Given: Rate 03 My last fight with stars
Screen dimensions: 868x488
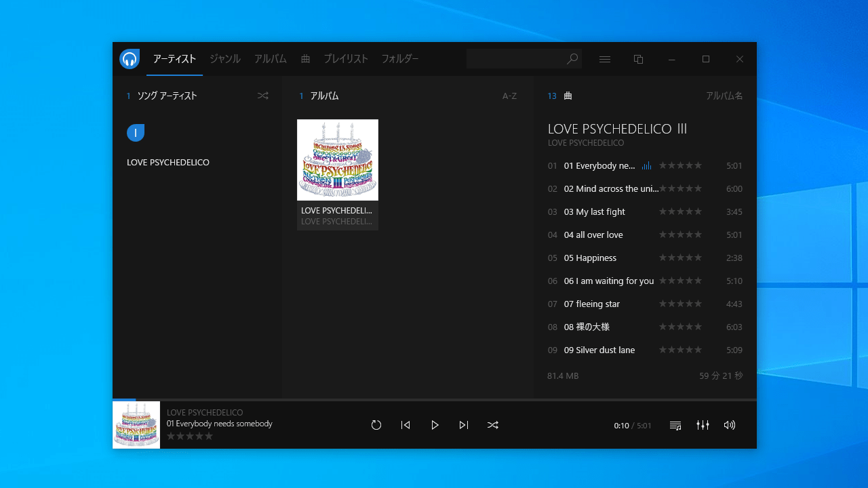Looking at the screenshot, I should point(681,211).
